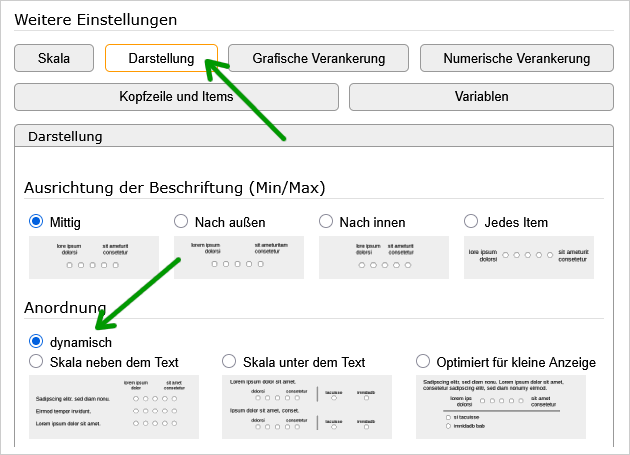Click the Jedes Item preview thumbnail
630x455 pixels.
(x=529, y=257)
